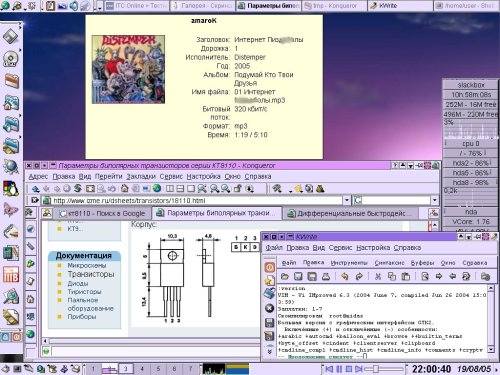
Task: Click the clock showing 22:00:40
Action: 431,369
